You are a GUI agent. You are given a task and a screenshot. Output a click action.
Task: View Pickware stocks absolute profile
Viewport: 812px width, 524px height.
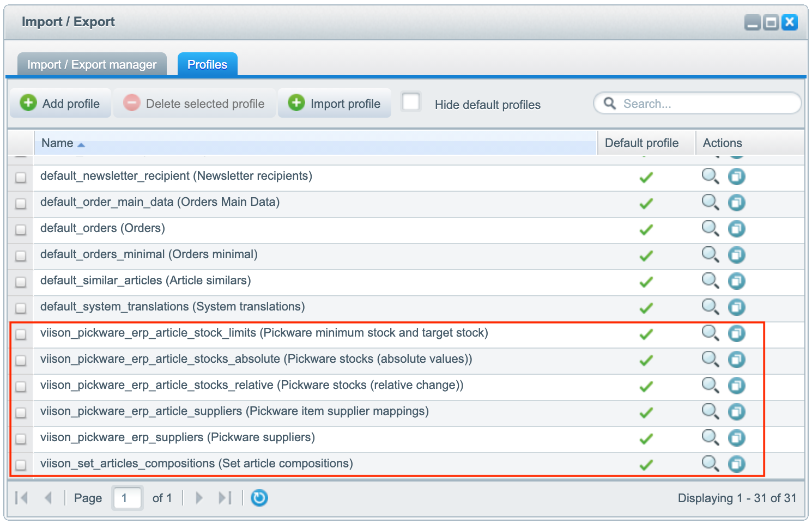[x=710, y=360]
